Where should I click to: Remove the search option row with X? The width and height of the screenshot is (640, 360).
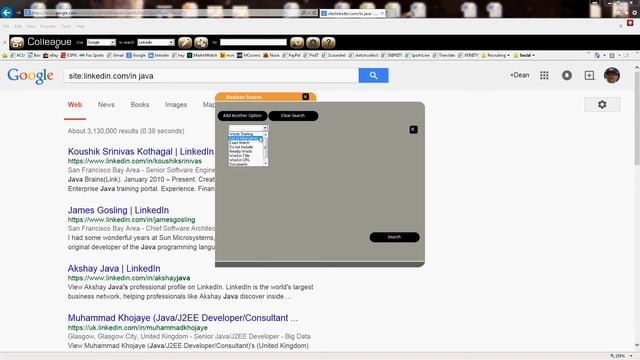pos(413,129)
